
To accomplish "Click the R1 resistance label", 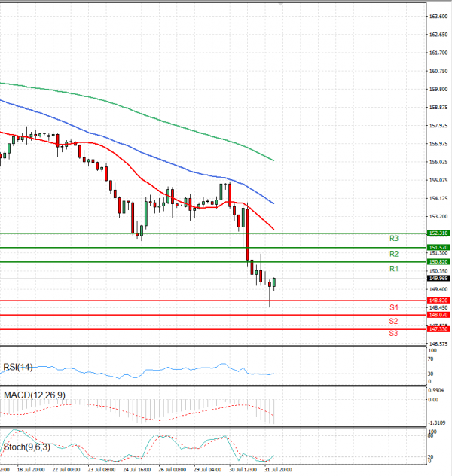I will coord(394,269).
